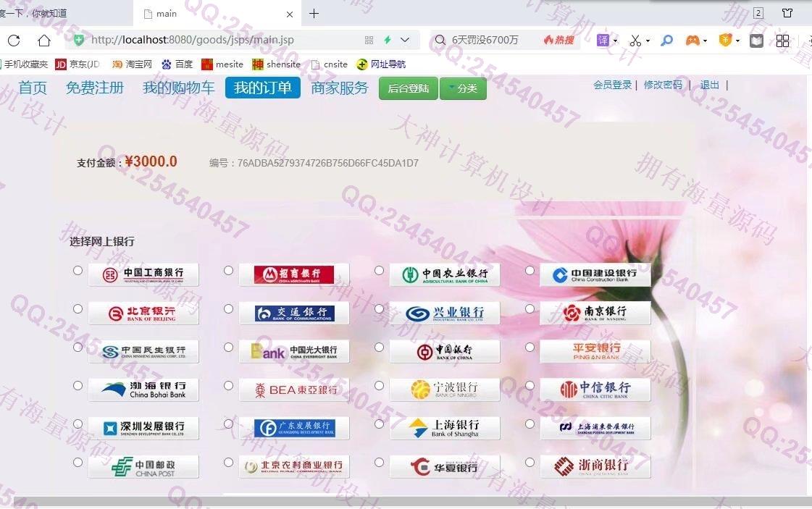Click the window count icon showing 2
This screenshot has width=812, height=509.
758,13
